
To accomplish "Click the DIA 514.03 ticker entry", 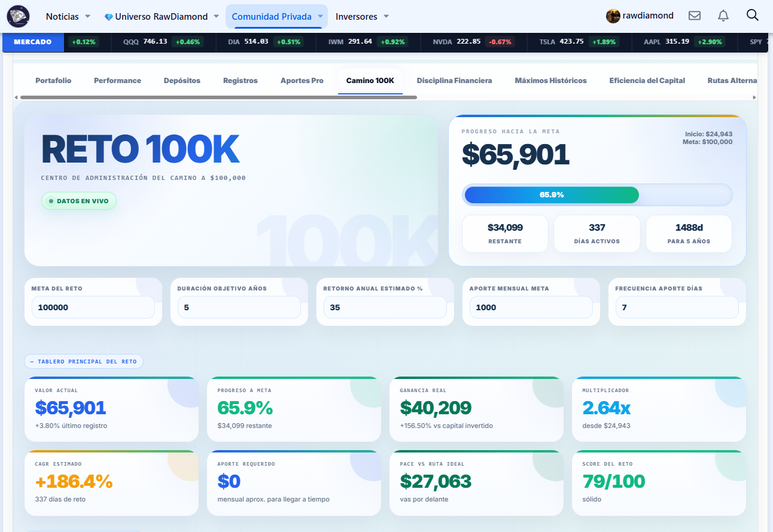I will [266, 42].
